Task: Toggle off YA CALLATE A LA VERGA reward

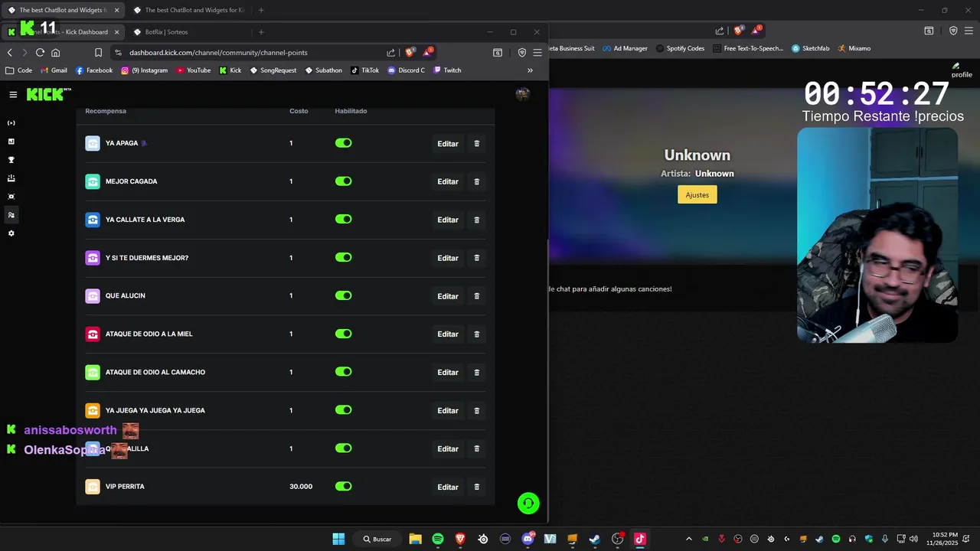Action: (344, 220)
